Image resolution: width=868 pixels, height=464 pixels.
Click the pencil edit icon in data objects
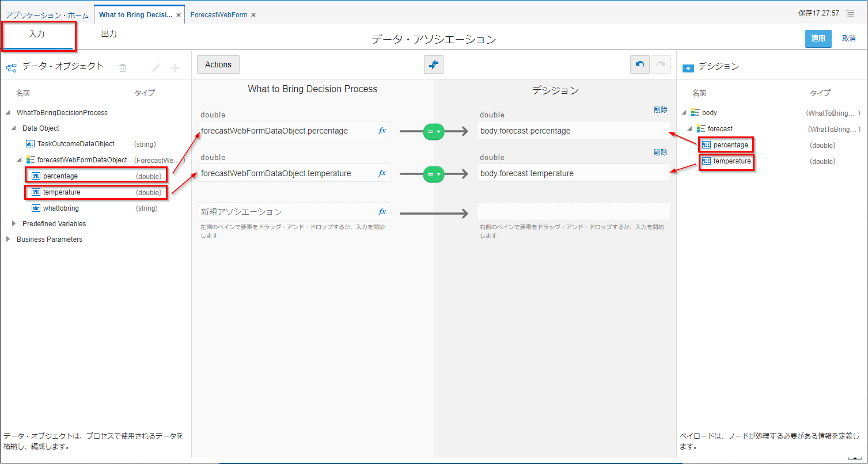pyautogui.click(x=156, y=68)
